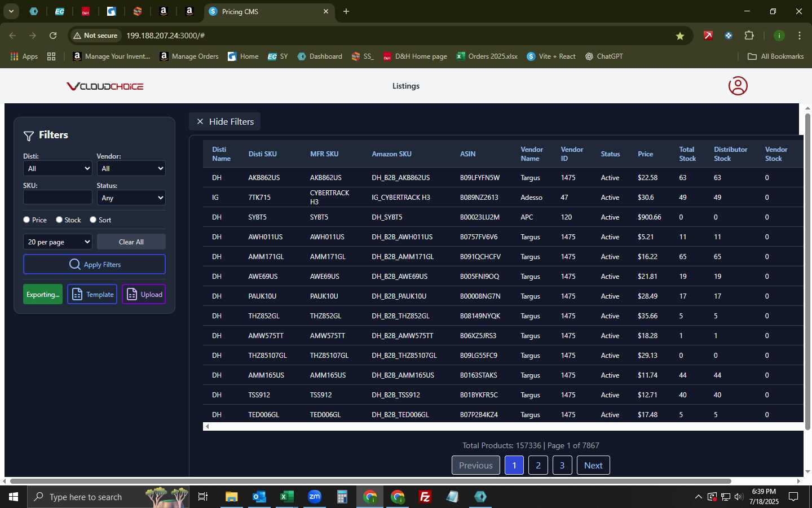Open the Status dropdown
The image size is (812, 508).
coord(131,198)
